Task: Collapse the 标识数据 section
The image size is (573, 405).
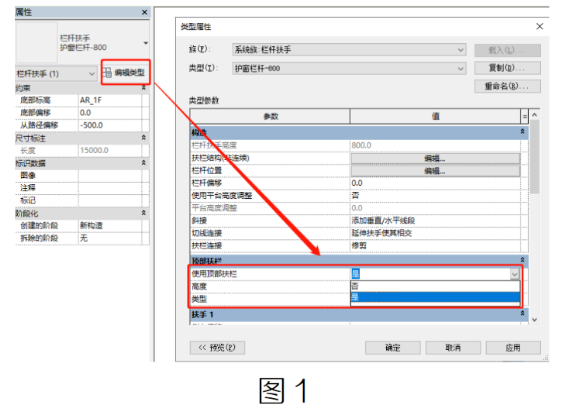Action: pyautogui.click(x=144, y=163)
